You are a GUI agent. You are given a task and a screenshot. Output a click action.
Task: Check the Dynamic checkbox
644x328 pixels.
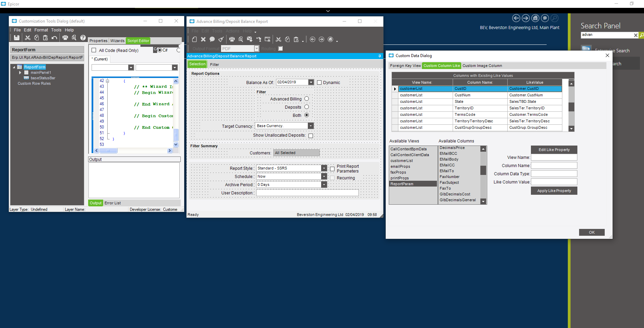[x=319, y=82]
